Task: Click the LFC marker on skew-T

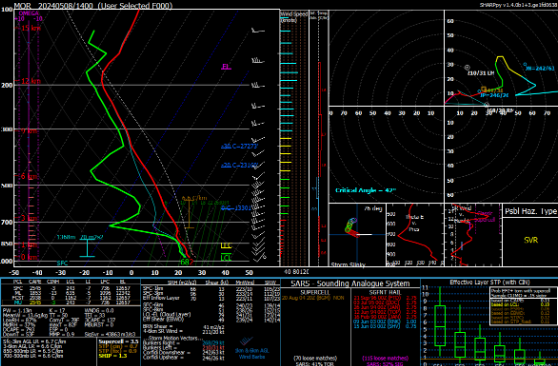Action: tap(226, 246)
